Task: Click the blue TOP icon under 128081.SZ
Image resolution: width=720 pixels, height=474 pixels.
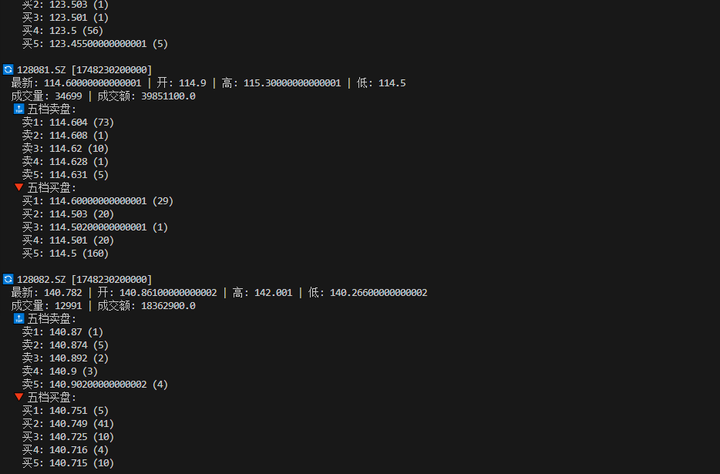Action: coord(19,109)
